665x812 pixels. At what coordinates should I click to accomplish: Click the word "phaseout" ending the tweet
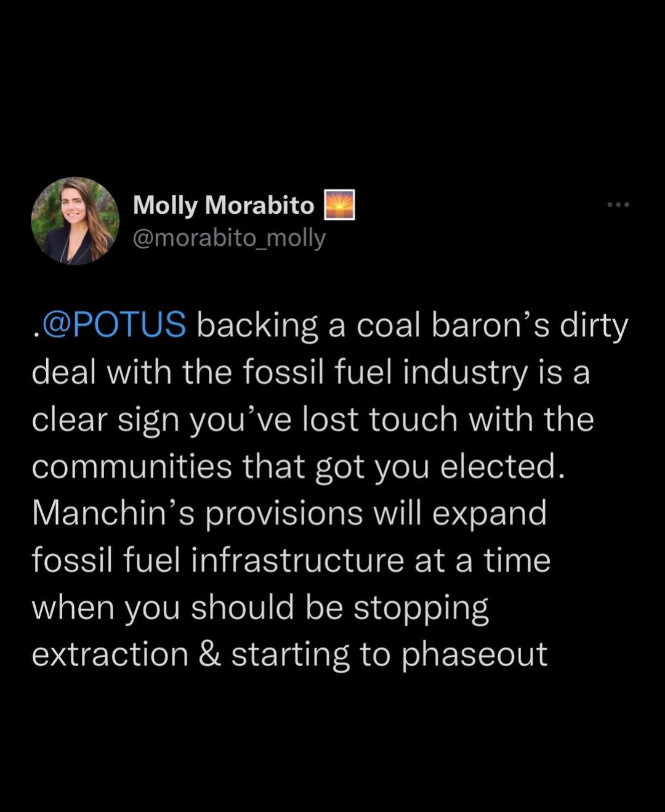coord(474,654)
